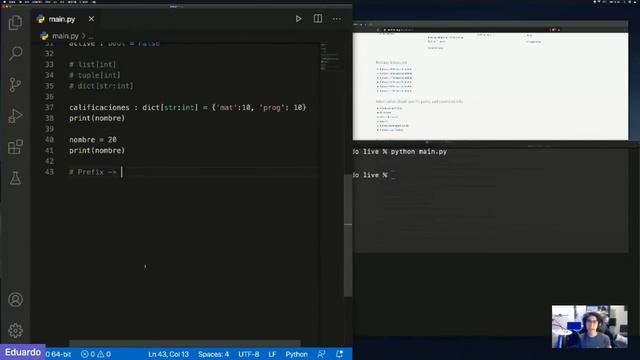Change encoding via UTF-8 status item

point(249,354)
